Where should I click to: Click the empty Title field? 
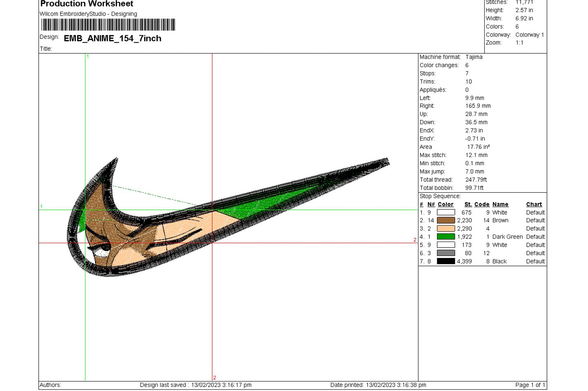(117, 49)
